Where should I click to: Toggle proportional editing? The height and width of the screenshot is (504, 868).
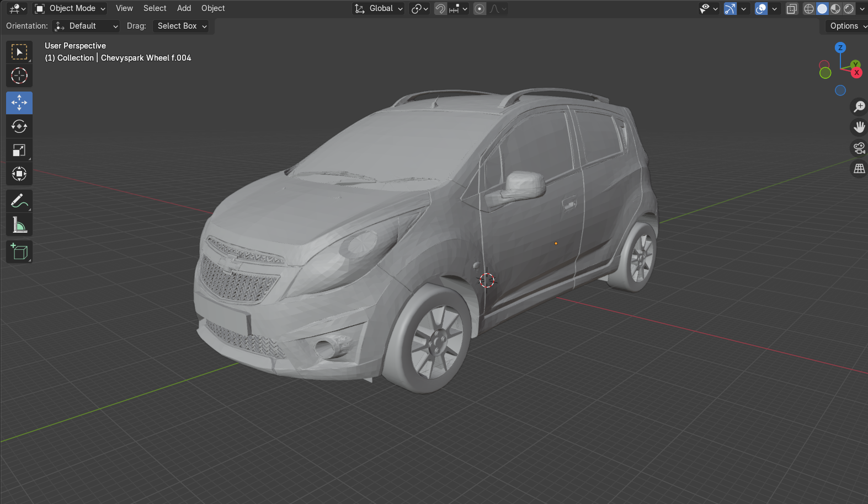480,9
